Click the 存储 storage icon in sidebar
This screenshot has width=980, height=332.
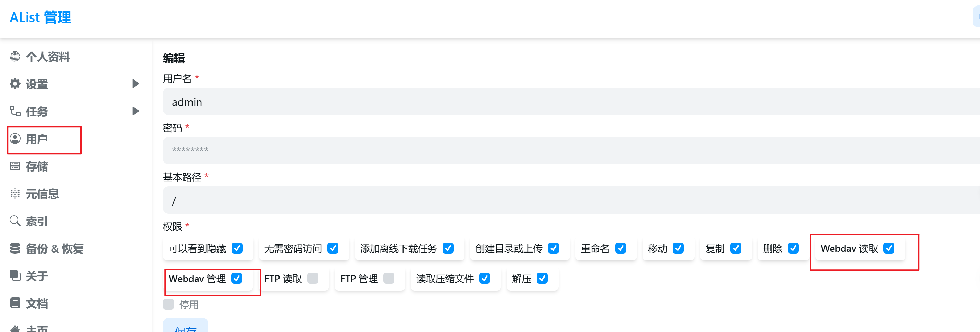point(15,166)
